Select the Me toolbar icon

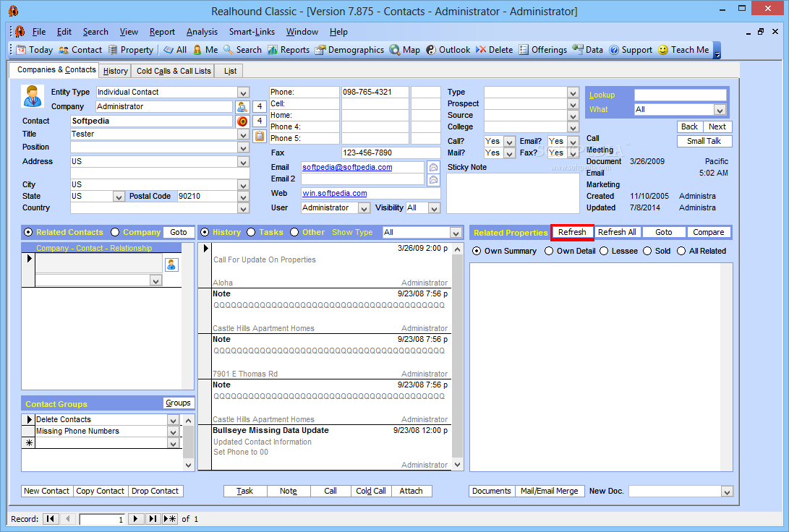coord(205,50)
